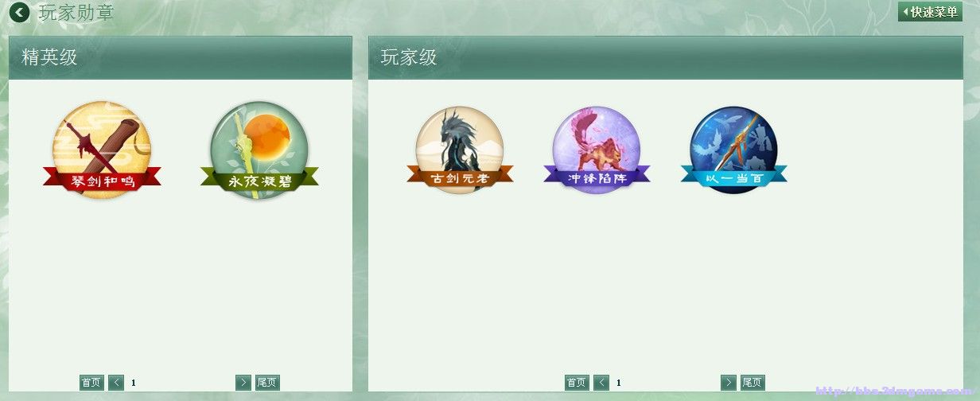Click page number 1 in 精英级 panel

tap(134, 383)
